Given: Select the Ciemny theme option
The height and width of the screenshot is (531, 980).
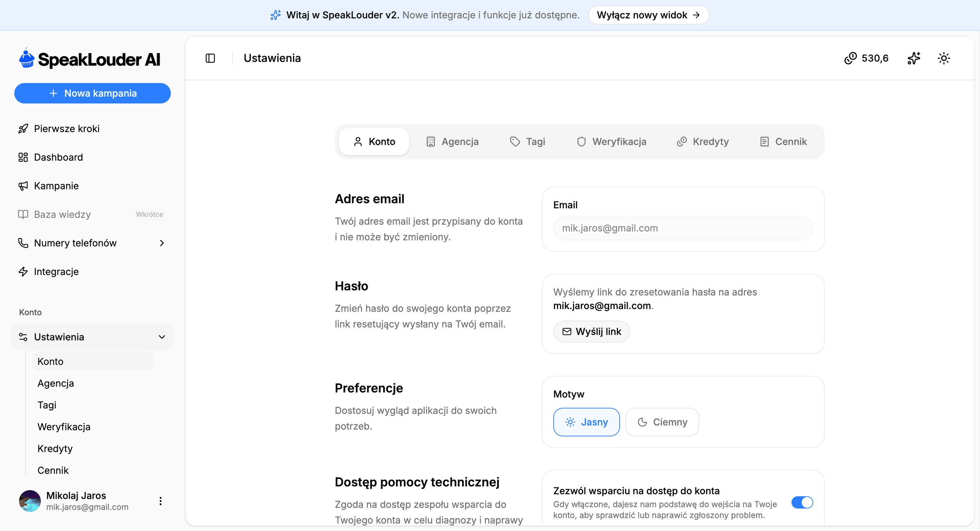Looking at the screenshot, I should [662, 422].
